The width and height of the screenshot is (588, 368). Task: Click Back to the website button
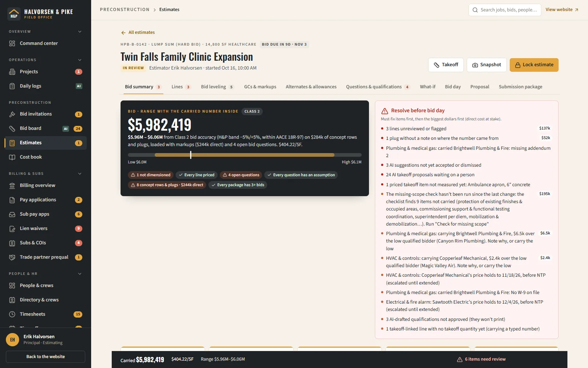tap(46, 357)
